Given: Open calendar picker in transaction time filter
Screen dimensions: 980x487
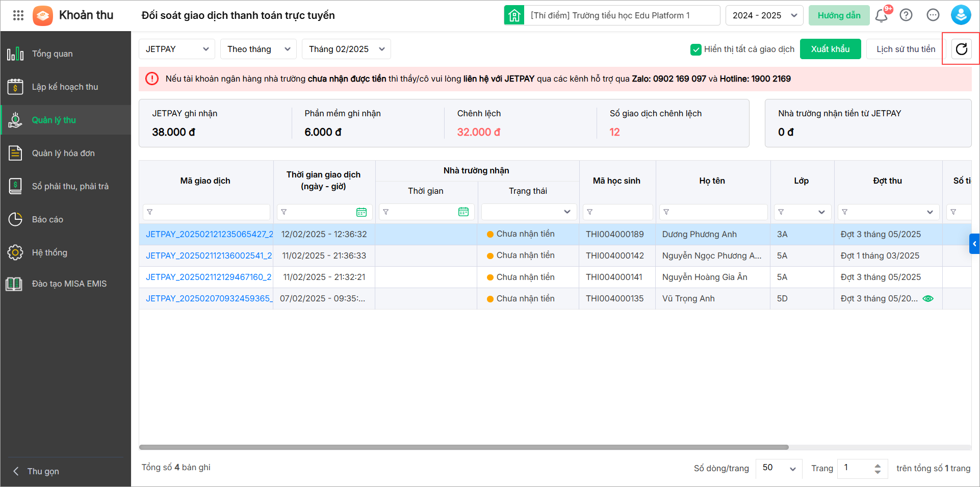Looking at the screenshot, I should coord(362,212).
